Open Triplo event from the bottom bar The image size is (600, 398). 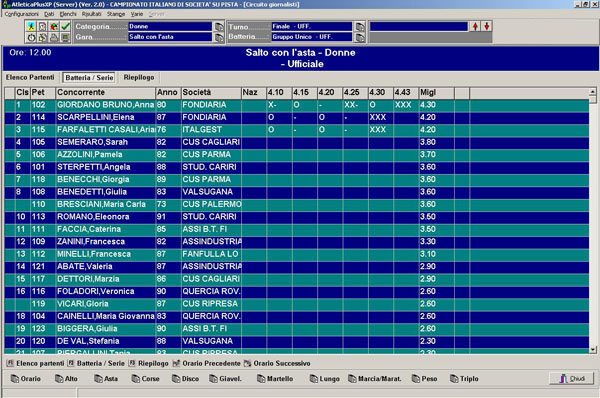point(464,378)
